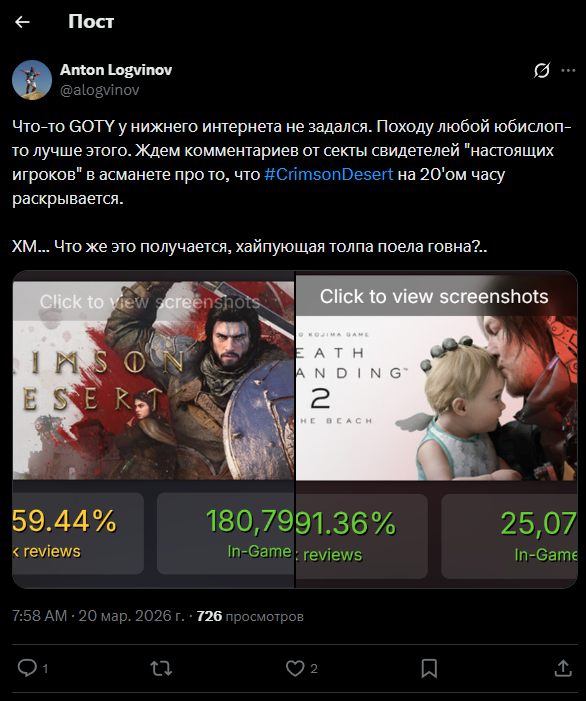This screenshot has width=586, height=701.
Task: Share the post via upload icon
Action: coord(563,668)
